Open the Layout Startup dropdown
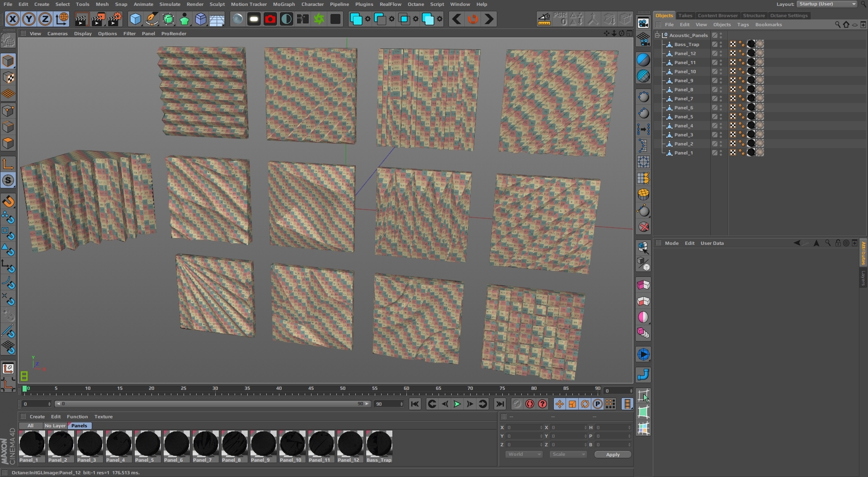 (x=827, y=4)
